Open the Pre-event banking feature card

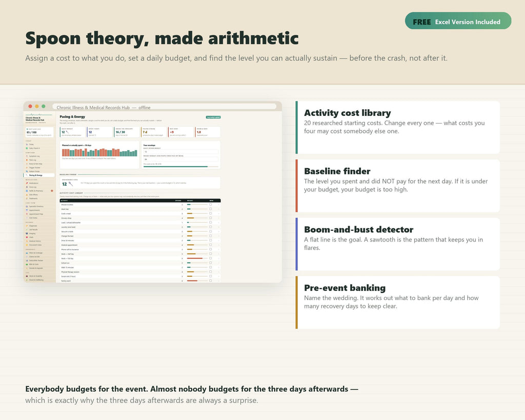398,302
